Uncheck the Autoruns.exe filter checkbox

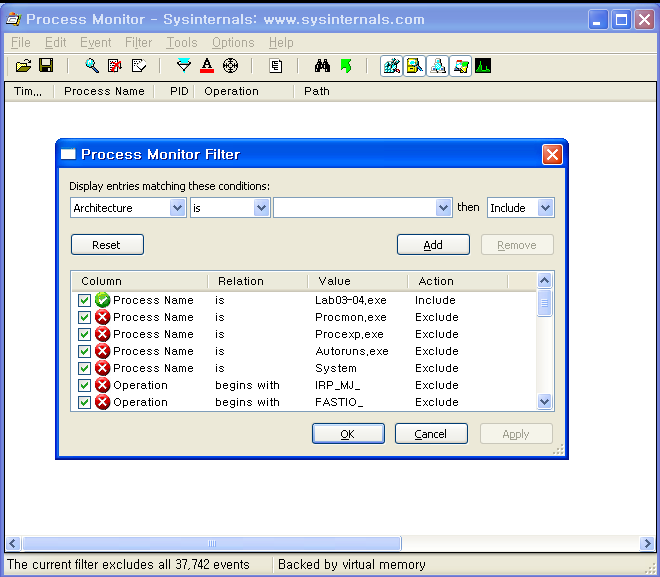84,351
